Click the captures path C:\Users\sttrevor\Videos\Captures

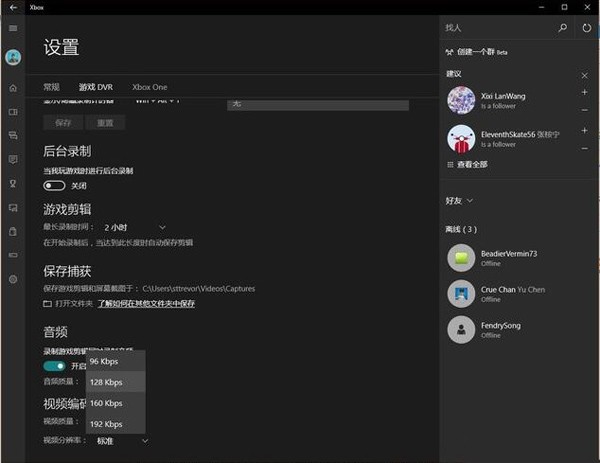pos(199,289)
